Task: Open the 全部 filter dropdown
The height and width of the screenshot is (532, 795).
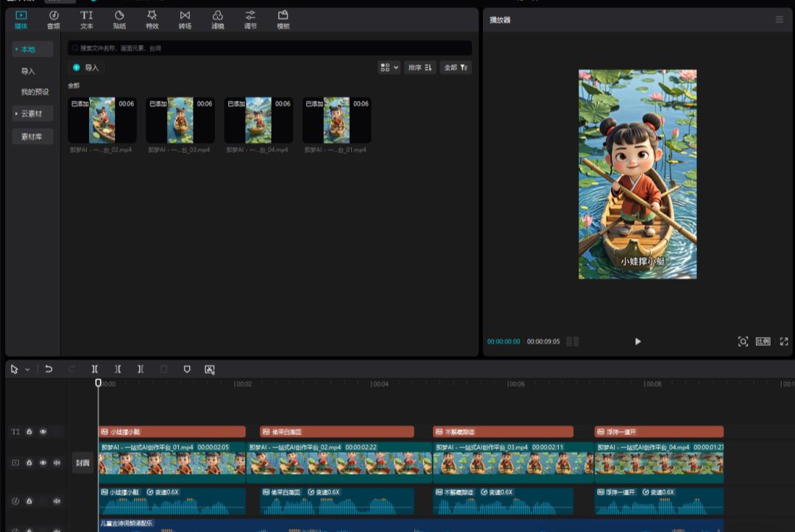Action: tap(456, 68)
